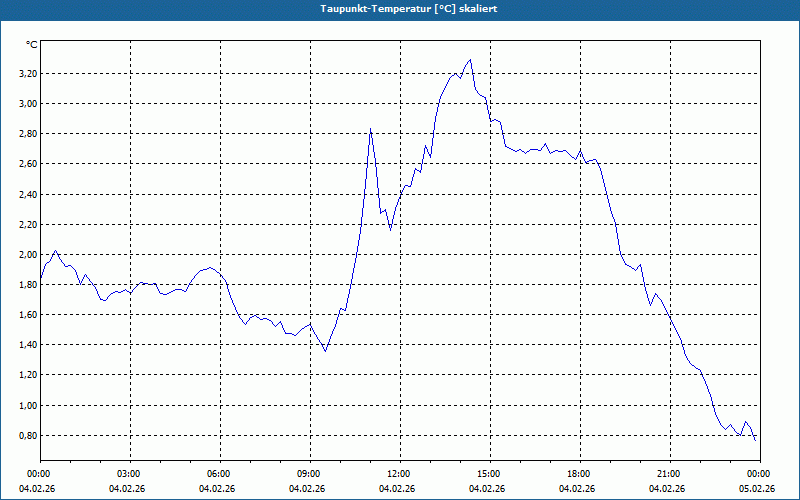
Task: Click the "00:00" time label dated 05.02.26
Action: 757,474
